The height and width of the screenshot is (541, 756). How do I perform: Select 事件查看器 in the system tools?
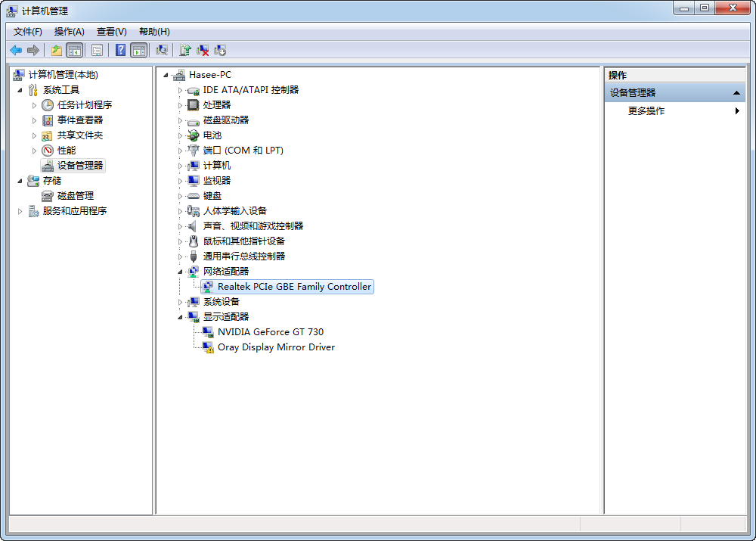pos(79,120)
